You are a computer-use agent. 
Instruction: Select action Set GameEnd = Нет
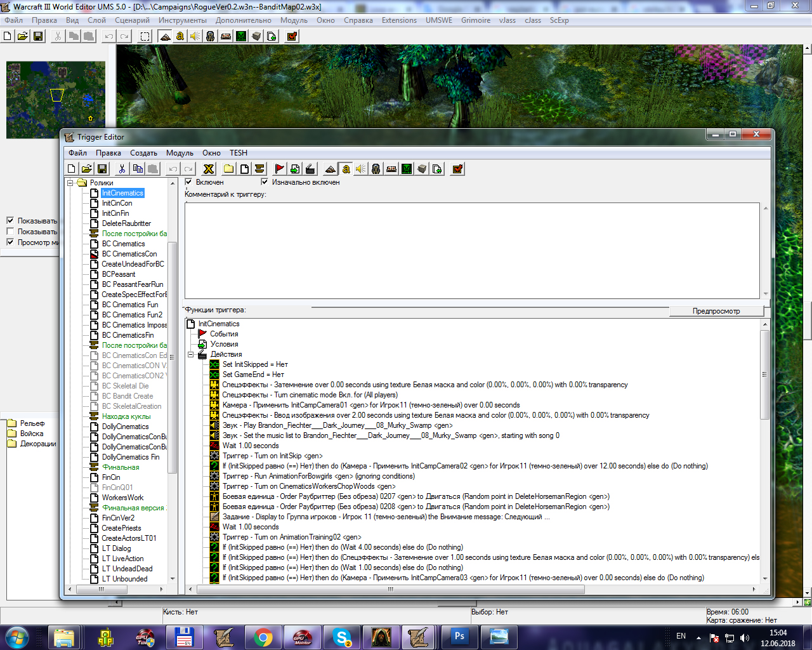[253, 375]
